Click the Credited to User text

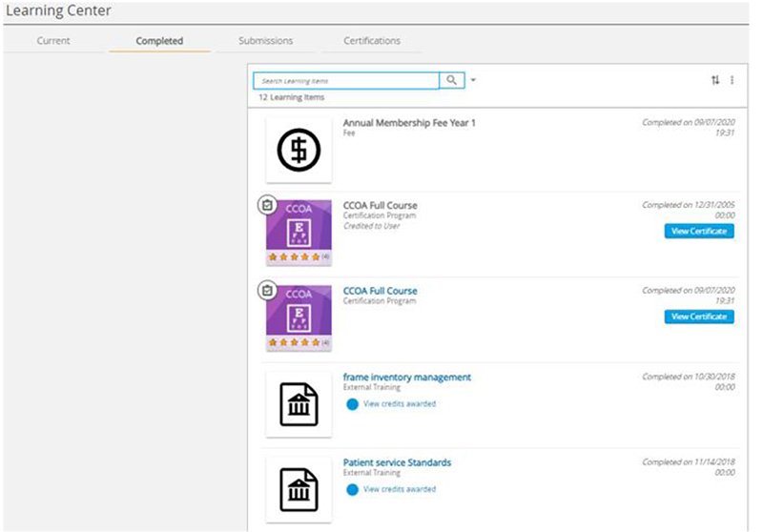point(371,226)
